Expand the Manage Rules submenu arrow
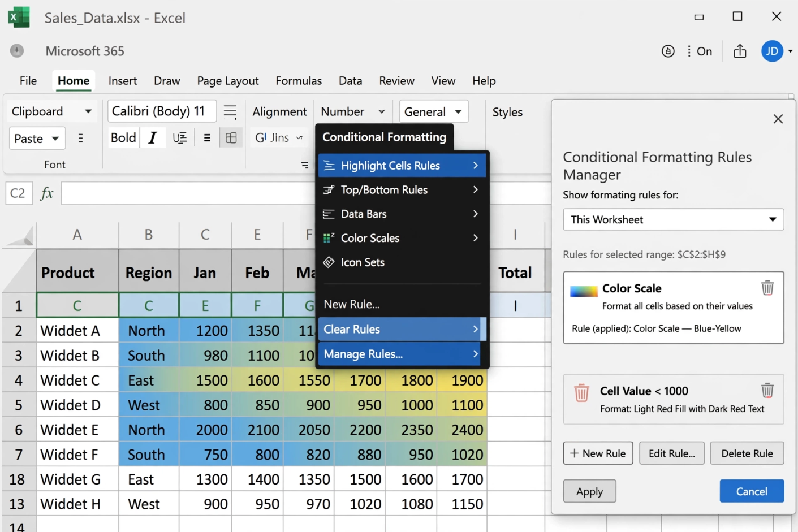The height and width of the screenshot is (532, 798). click(476, 354)
